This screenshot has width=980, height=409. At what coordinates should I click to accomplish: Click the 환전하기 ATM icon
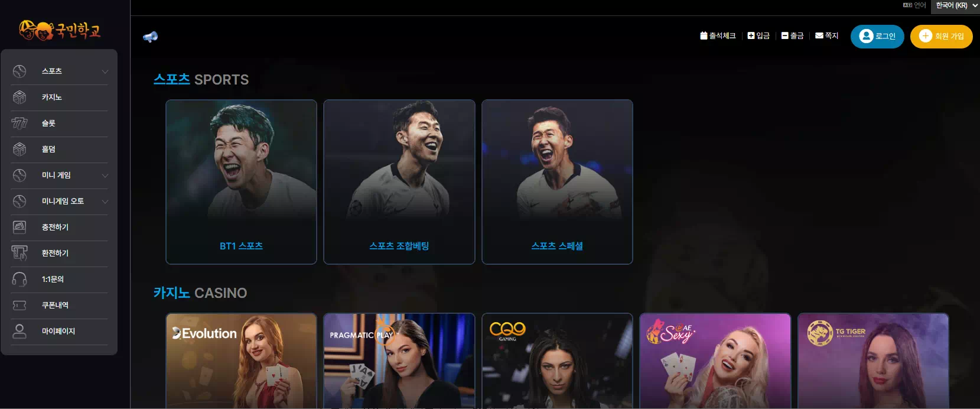tap(19, 253)
